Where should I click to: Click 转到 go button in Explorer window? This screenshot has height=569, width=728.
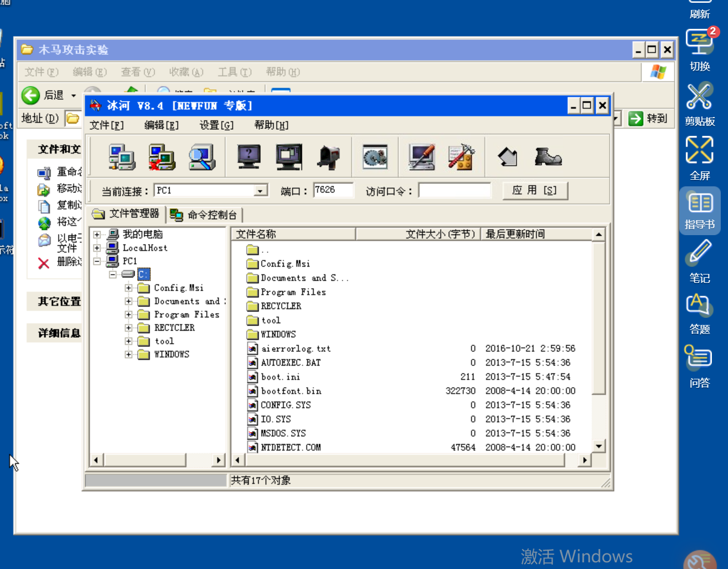(x=648, y=118)
